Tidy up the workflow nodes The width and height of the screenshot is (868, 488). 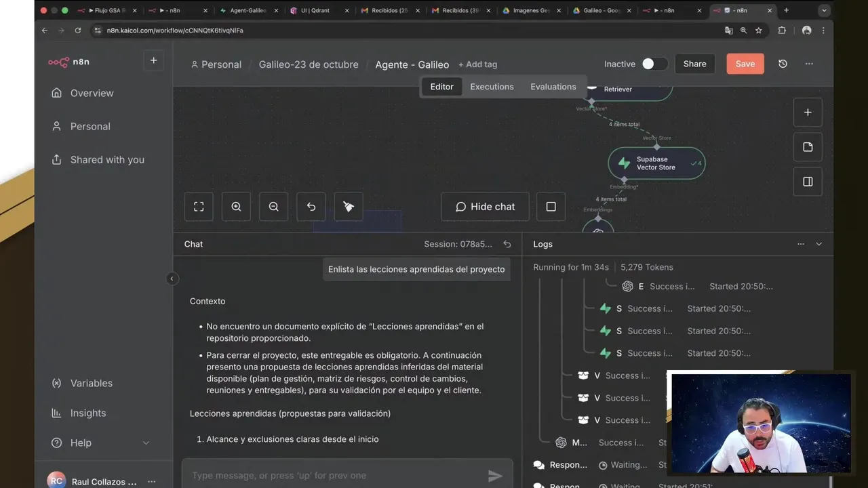(349, 207)
